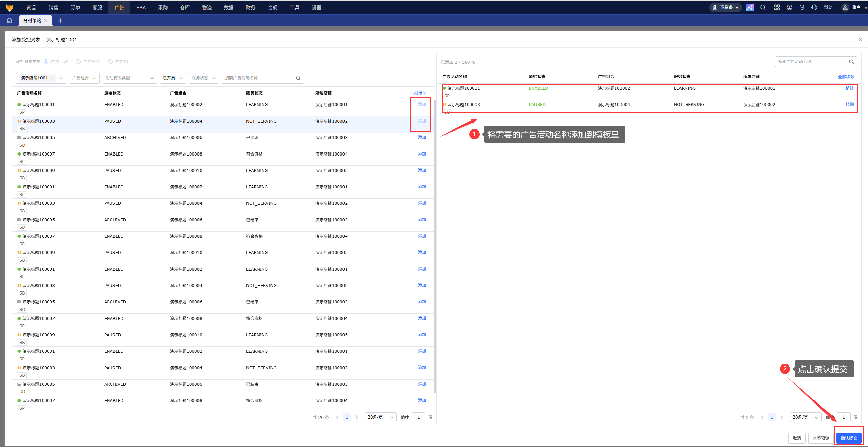Open the 广告 menu

(119, 7)
